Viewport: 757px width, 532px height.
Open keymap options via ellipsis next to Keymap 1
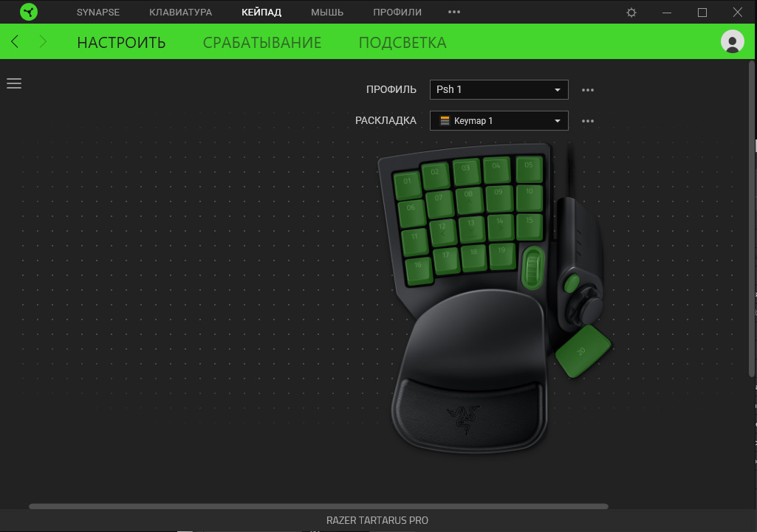[x=587, y=120]
